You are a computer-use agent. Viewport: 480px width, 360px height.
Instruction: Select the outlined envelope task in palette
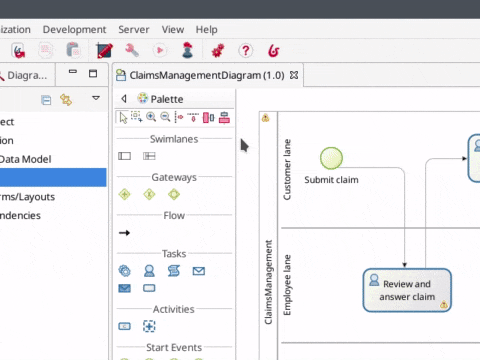(x=199, y=271)
